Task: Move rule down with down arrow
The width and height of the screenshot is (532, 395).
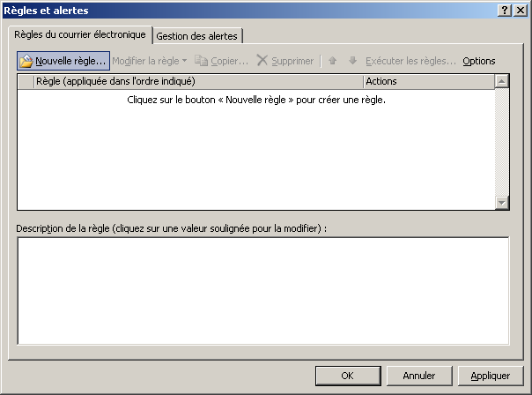Action: [353, 61]
